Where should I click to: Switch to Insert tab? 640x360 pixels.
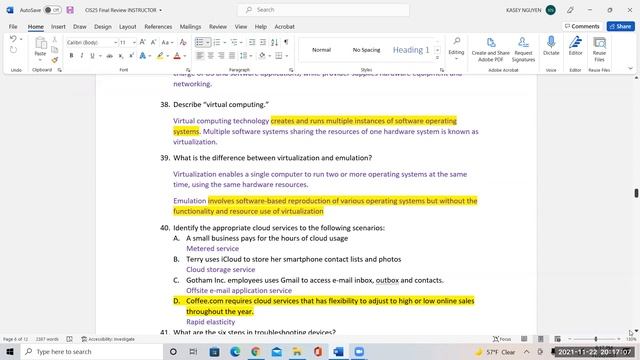58,27
